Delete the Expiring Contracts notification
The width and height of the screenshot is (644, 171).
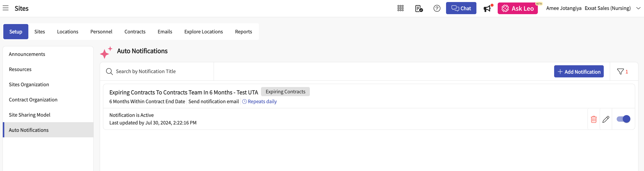pos(594,119)
